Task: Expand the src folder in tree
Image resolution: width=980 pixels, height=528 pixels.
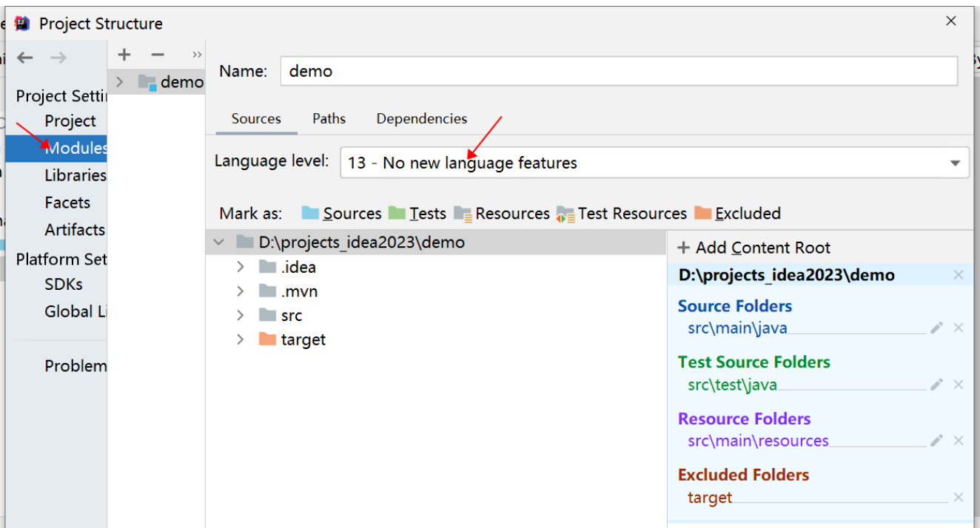Action: (240, 316)
